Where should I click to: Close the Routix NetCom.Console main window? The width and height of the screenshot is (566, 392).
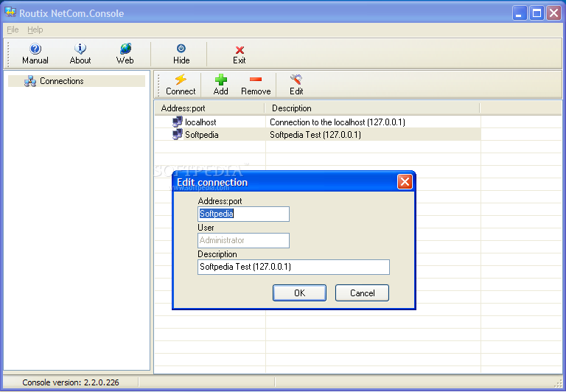coord(553,13)
